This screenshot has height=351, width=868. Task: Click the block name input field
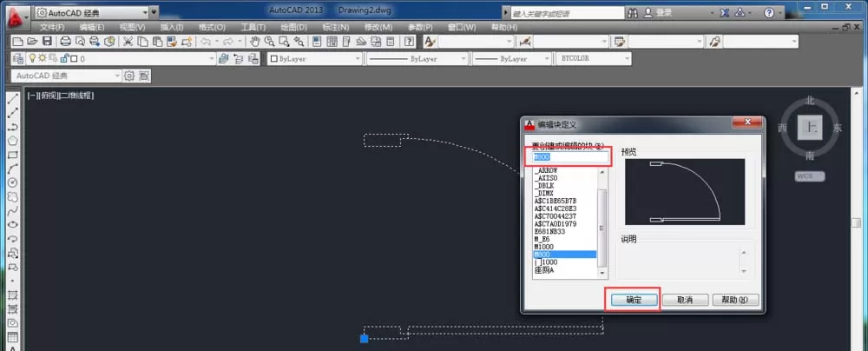[569, 157]
